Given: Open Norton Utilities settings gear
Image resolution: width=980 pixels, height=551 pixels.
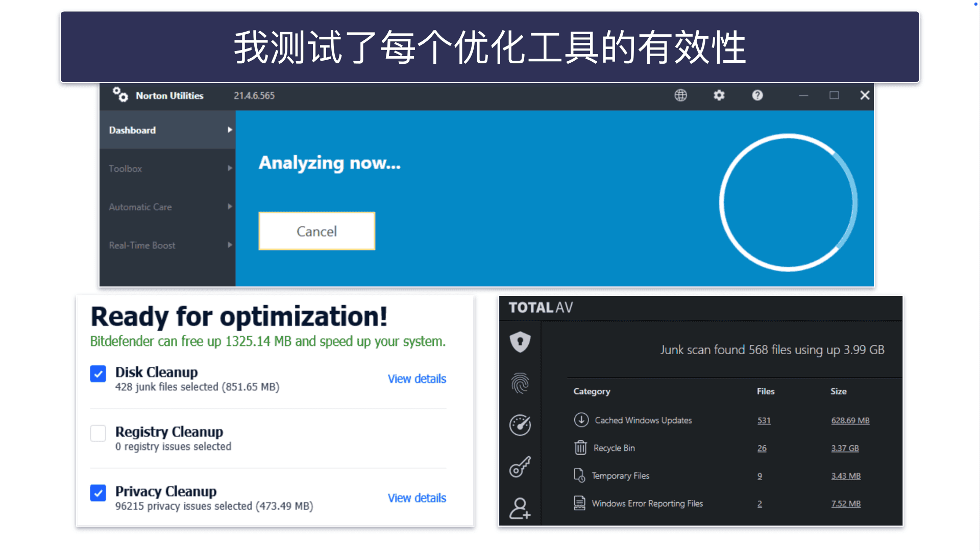Looking at the screenshot, I should [x=719, y=95].
